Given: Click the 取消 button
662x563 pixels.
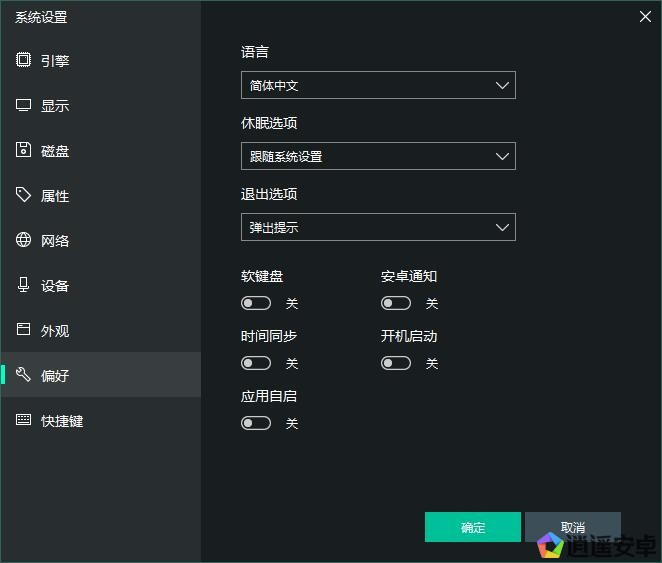Looking at the screenshot, I should (572, 527).
